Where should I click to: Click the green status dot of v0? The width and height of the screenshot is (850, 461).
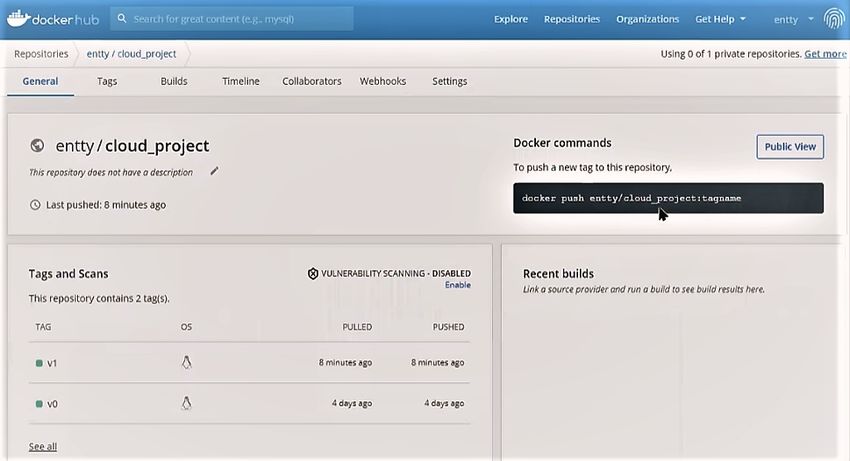(39, 404)
